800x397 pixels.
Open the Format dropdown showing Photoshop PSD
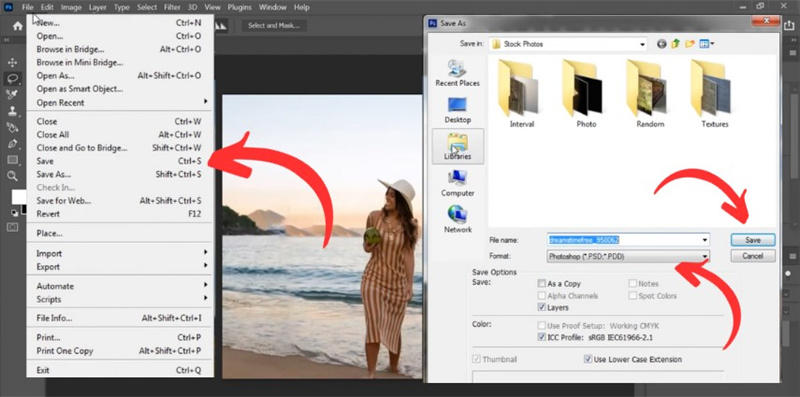(628, 256)
